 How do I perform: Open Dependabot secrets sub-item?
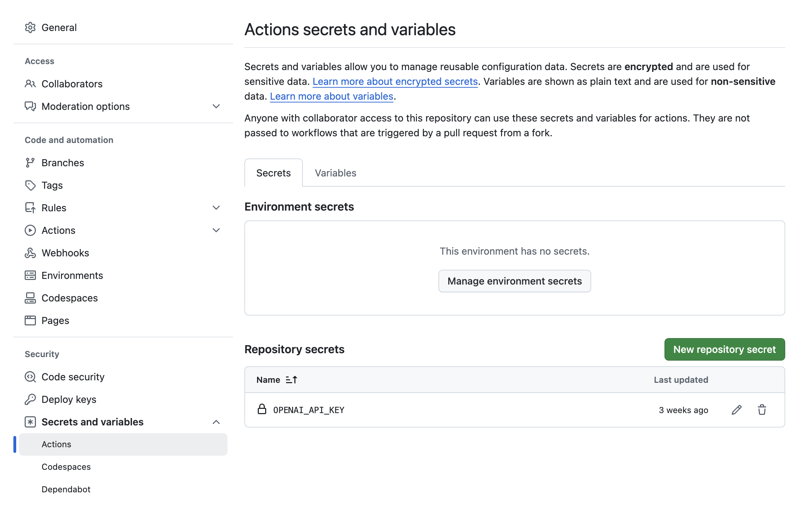[66, 490]
